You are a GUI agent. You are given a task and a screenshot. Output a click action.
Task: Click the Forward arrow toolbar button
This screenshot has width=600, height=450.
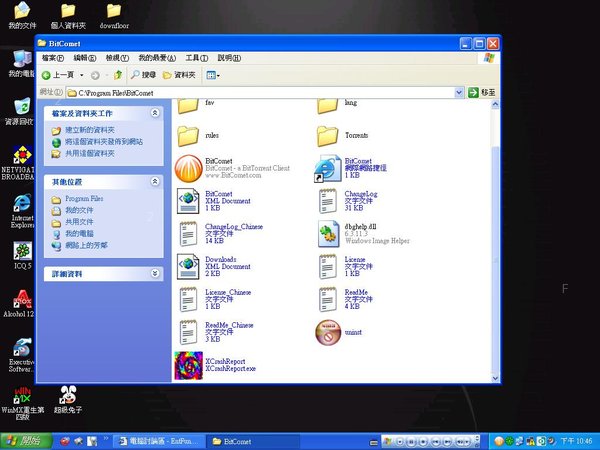pos(95,75)
